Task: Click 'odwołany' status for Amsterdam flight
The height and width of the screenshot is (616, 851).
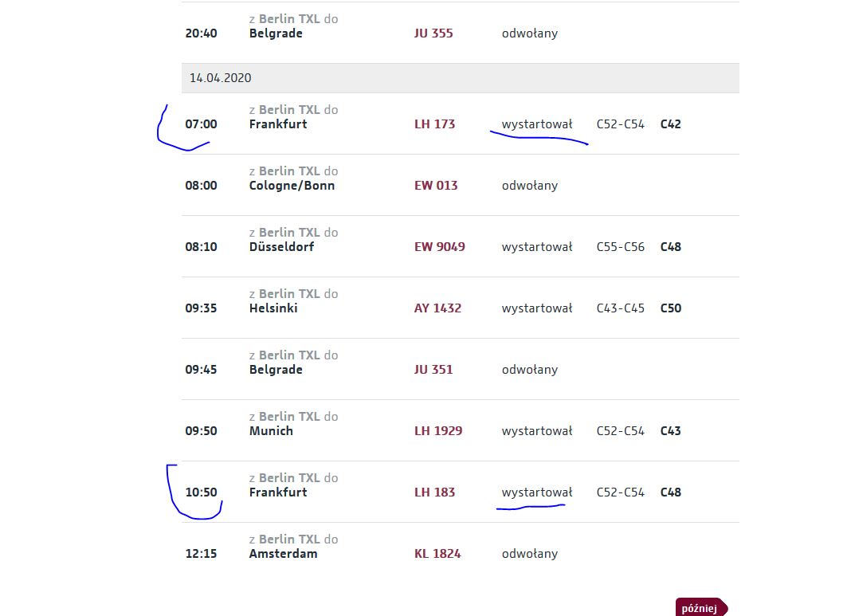Action: 530,553
